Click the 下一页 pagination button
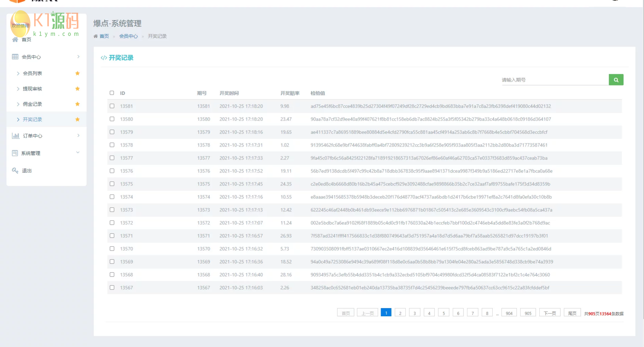The height and width of the screenshot is (347, 644). (550, 313)
